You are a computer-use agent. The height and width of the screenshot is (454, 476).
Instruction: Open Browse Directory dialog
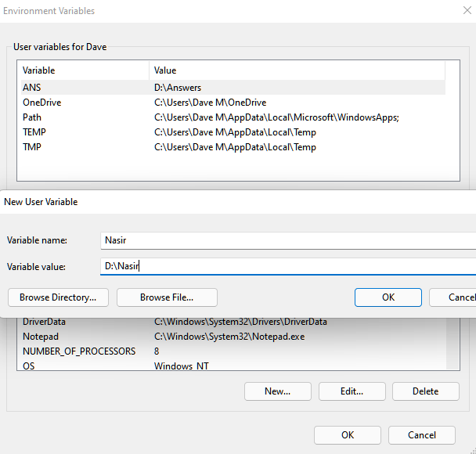(x=58, y=297)
